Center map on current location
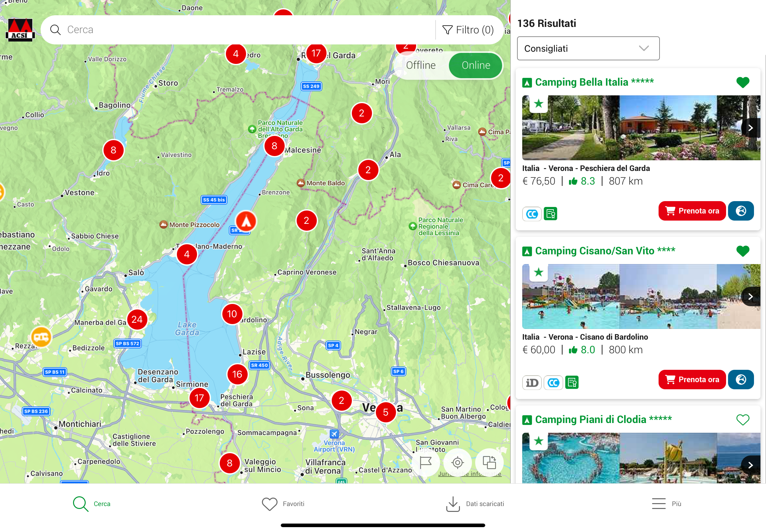Viewport: 766px width, 532px height. click(x=457, y=463)
